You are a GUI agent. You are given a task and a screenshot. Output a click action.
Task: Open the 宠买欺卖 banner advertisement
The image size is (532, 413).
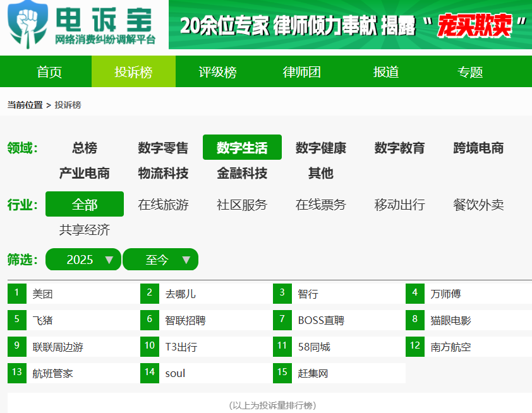[350, 25]
